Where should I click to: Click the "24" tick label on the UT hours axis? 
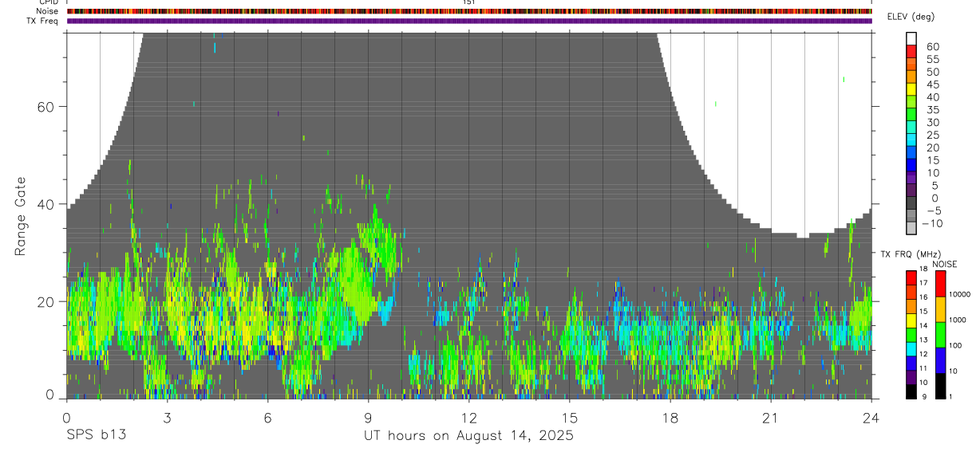point(871,417)
